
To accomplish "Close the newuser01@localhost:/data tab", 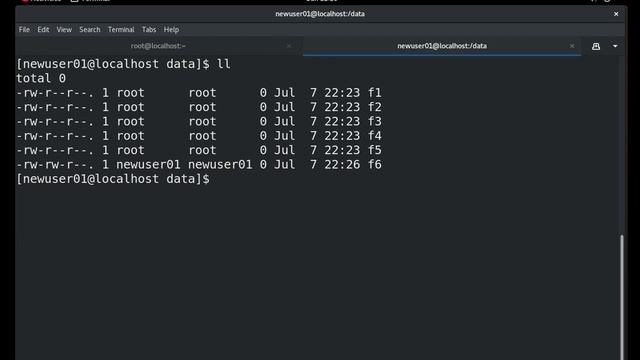I will (x=572, y=46).
